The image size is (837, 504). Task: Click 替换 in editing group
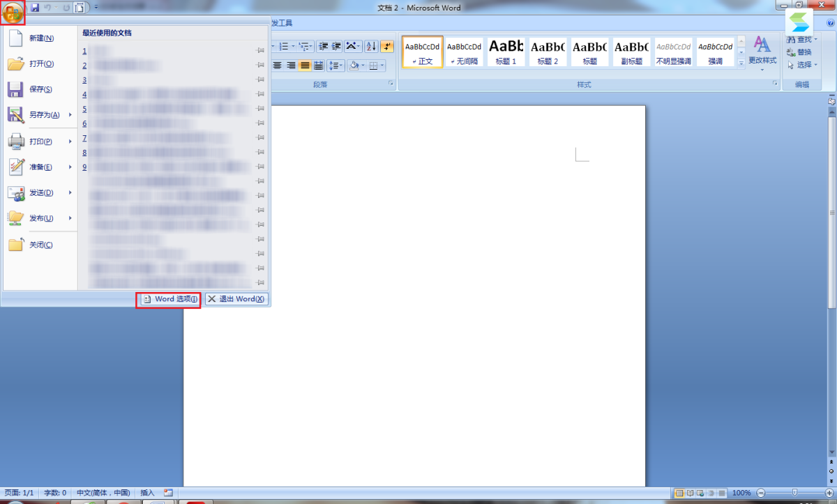[x=799, y=52]
